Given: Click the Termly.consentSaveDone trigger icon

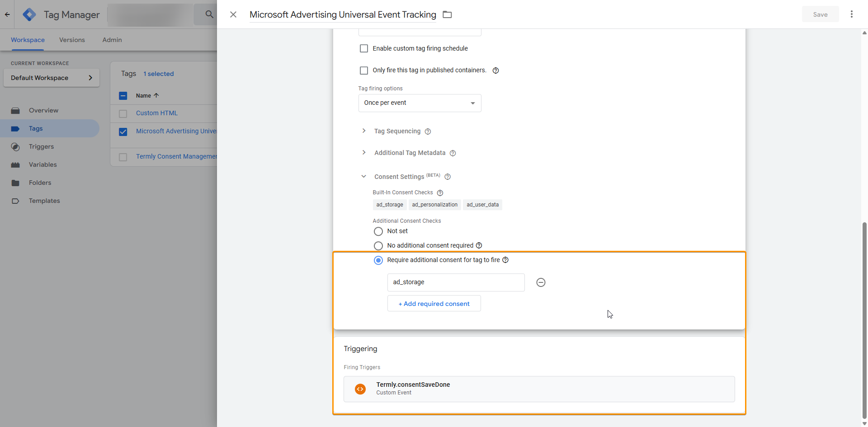Looking at the screenshot, I should click(x=360, y=389).
